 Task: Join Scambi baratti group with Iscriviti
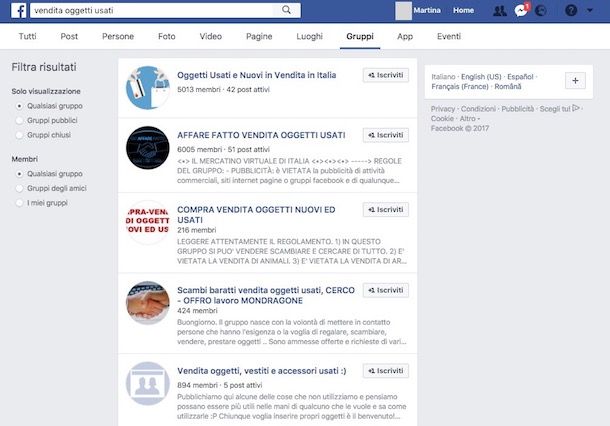tap(386, 290)
